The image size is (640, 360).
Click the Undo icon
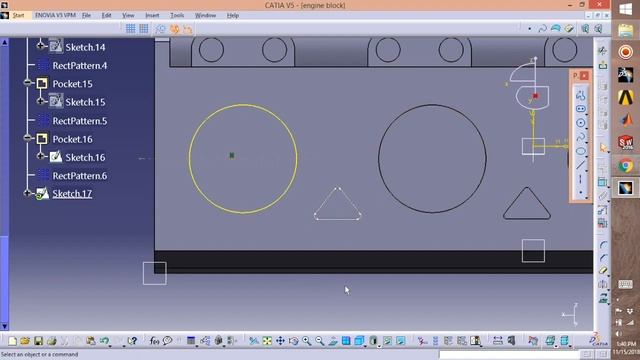click(x=104, y=341)
